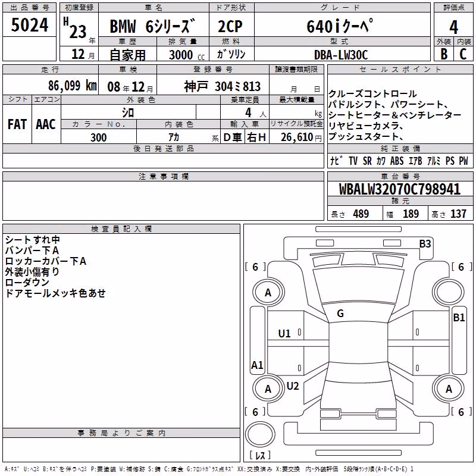The image size is (476, 476).
Task: Click exterior grade B under 外装
Action: 444,54
